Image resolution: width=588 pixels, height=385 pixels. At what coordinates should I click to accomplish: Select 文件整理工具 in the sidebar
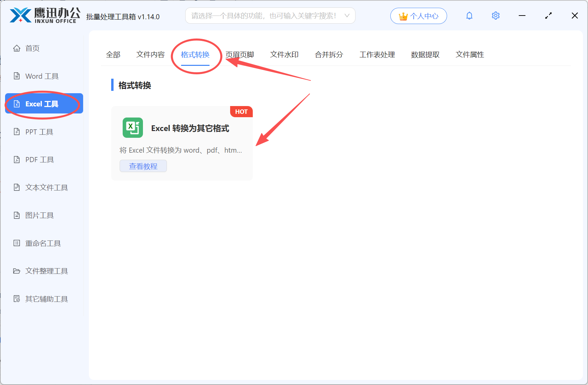(x=46, y=271)
